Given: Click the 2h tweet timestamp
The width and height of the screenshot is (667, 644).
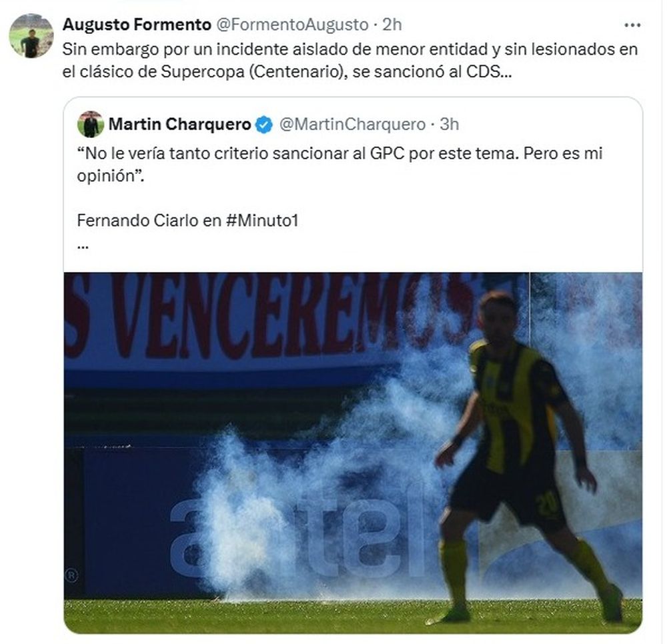Looking at the screenshot, I should tap(392, 25).
